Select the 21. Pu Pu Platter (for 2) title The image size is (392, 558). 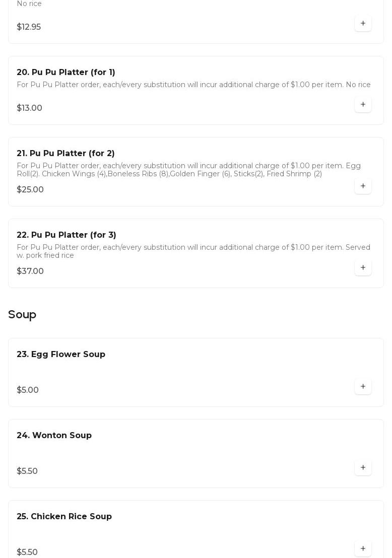(66, 154)
